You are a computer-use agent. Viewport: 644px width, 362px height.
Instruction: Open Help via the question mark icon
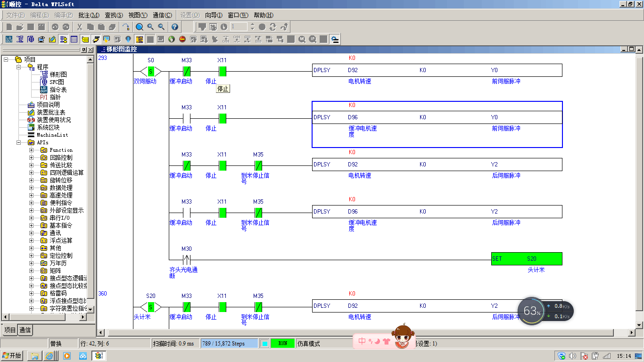pyautogui.click(x=174, y=27)
